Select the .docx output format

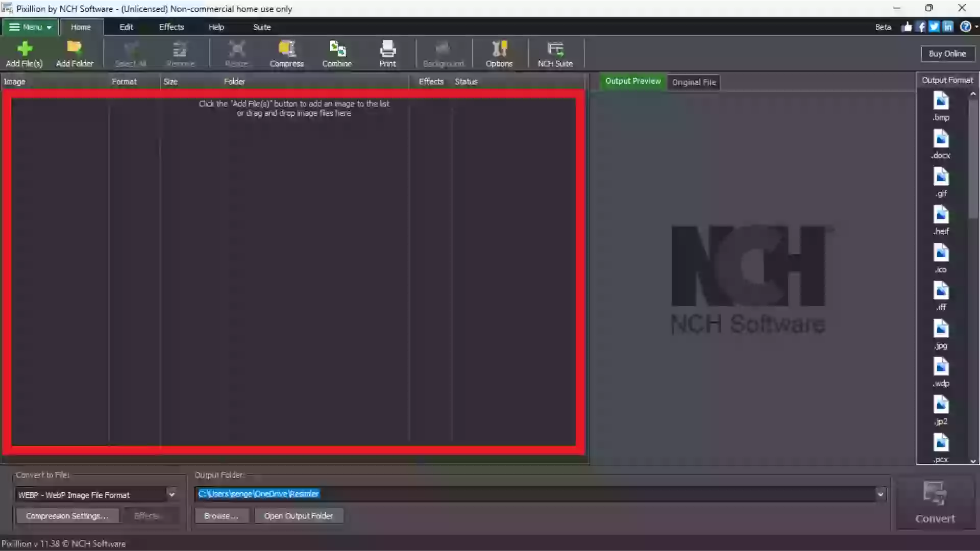941,144
